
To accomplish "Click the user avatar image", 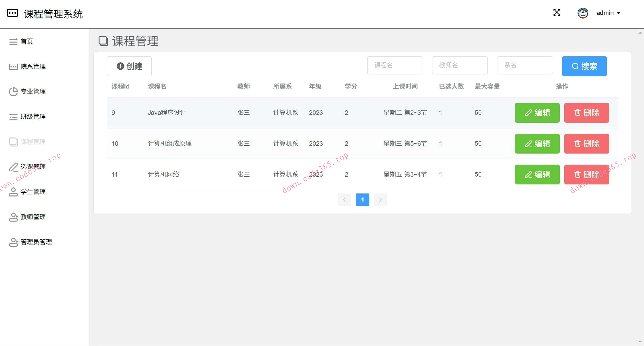I will point(583,13).
